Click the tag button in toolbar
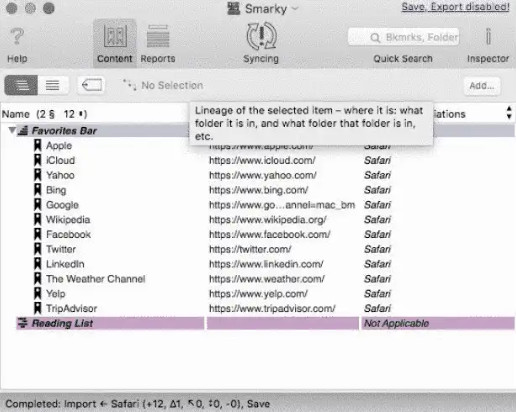This screenshot has width=516, height=412. 91,85
